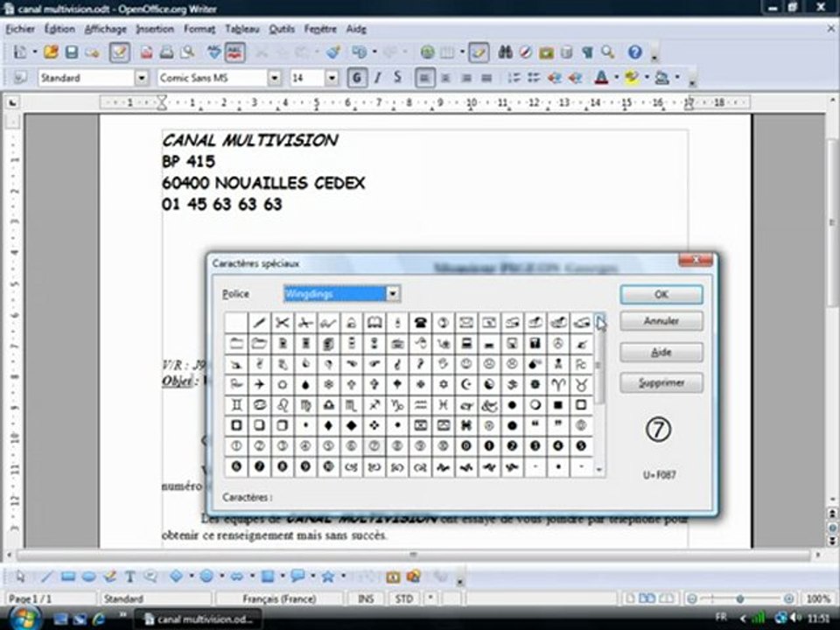Click the Numbering On/Off icon

pyautogui.click(x=514, y=78)
